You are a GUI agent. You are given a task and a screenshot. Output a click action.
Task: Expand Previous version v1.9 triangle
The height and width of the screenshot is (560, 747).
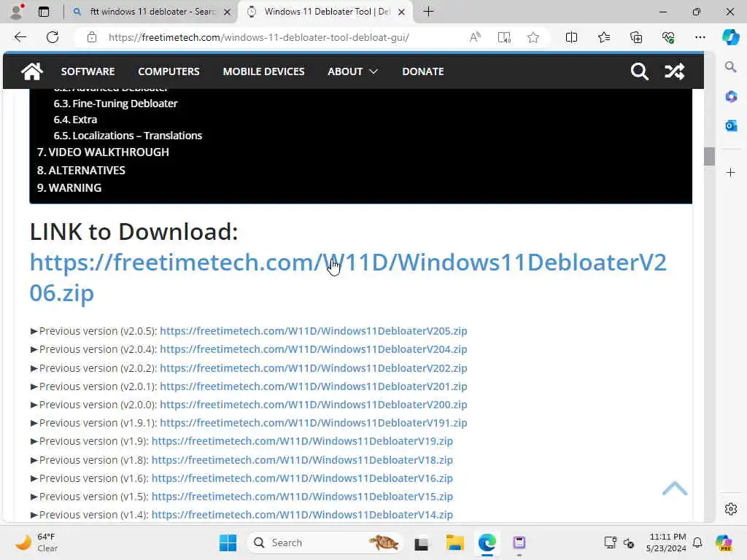click(34, 441)
